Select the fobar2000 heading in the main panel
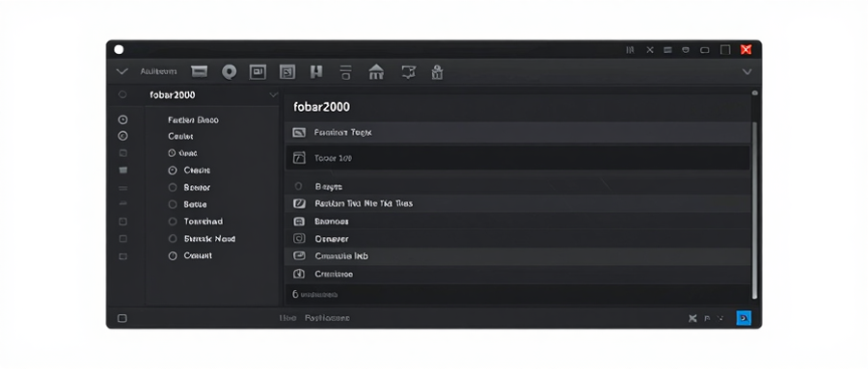 pyautogui.click(x=321, y=107)
